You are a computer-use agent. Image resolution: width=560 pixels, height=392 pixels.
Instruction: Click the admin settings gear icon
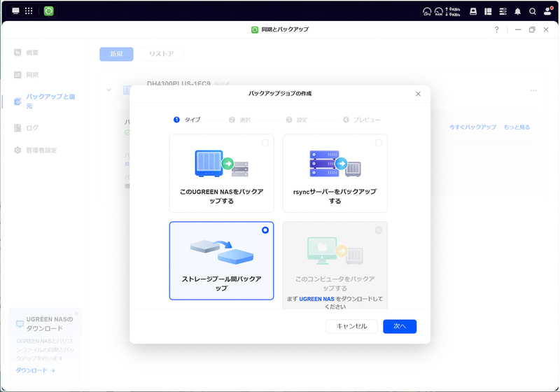[x=17, y=150]
